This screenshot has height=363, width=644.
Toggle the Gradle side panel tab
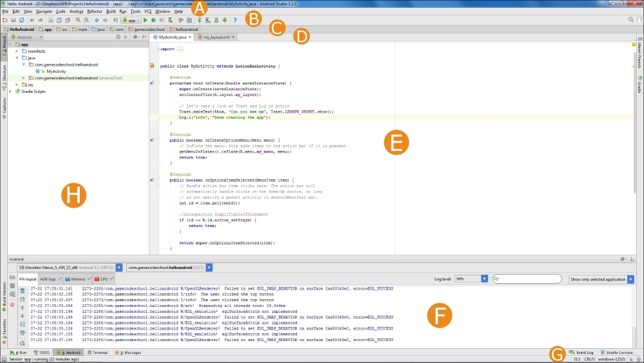pos(639,86)
